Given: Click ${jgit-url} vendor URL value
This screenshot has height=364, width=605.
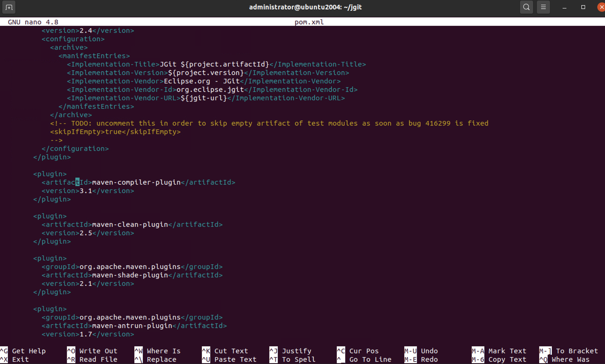Looking at the screenshot, I should click(204, 98).
